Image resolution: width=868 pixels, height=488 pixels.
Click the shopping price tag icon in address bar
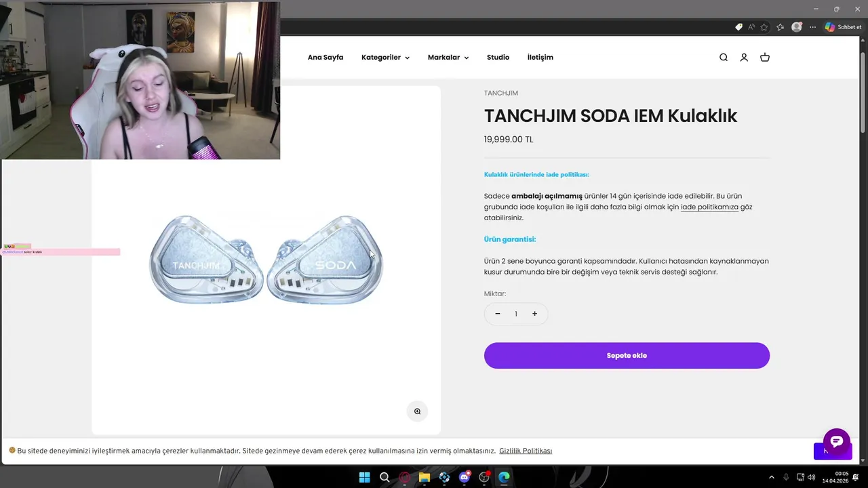738,27
